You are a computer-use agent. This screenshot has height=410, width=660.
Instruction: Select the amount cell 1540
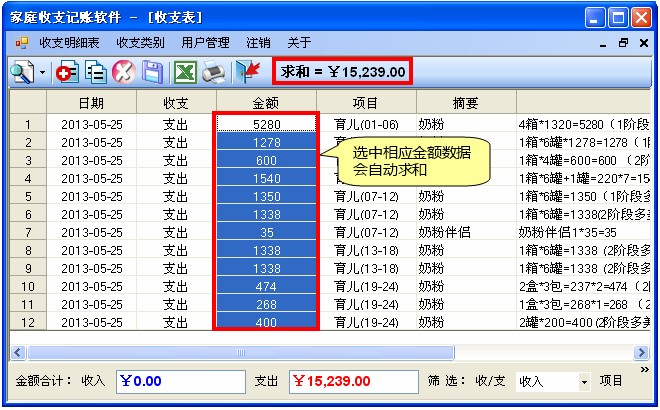click(266, 178)
